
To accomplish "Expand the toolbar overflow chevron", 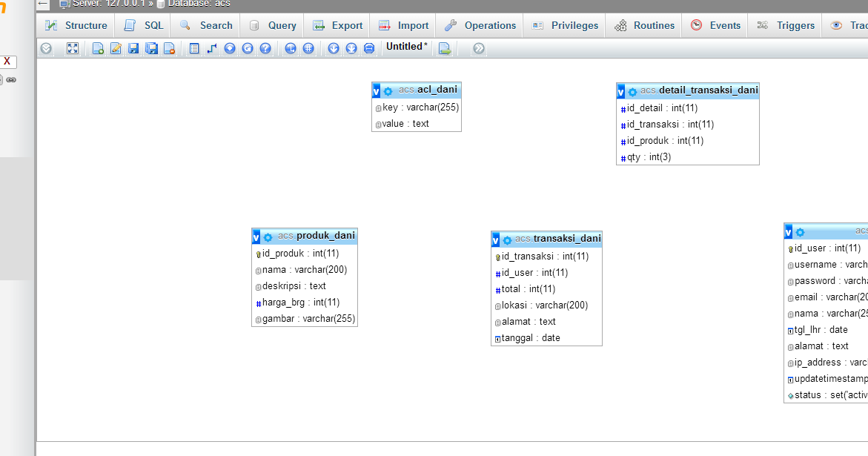I will point(477,47).
